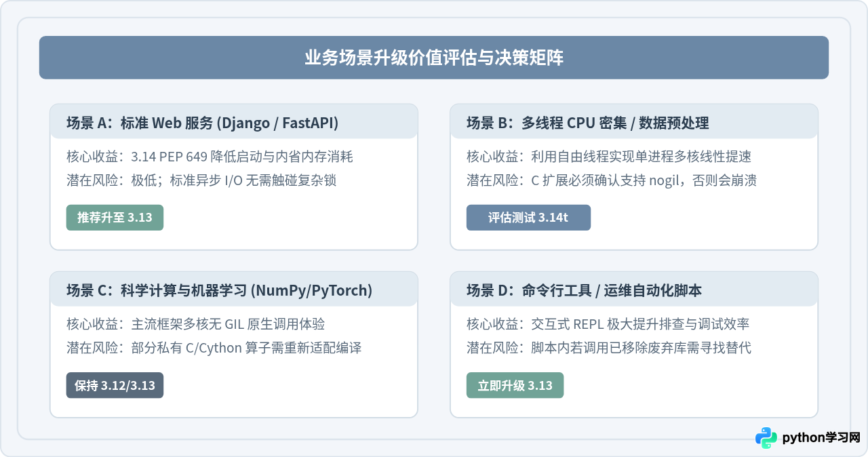Click the line '潜在风险：部分私有 C/Cython 算子需重新适配编译'
Image resolution: width=868 pixels, height=457 pixels.
[214, 348]
